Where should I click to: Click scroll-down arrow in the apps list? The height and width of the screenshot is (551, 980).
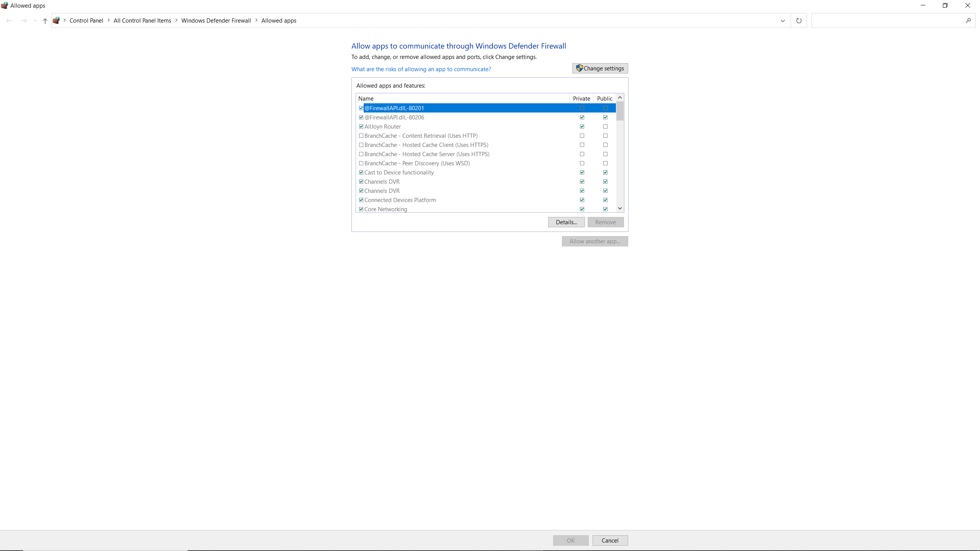tap(620, 209)
